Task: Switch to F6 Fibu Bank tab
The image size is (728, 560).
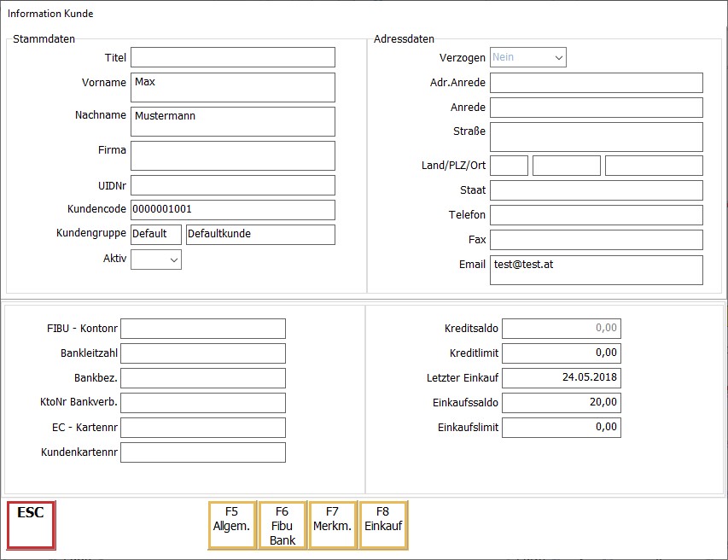Action: (x=282, y=525)
